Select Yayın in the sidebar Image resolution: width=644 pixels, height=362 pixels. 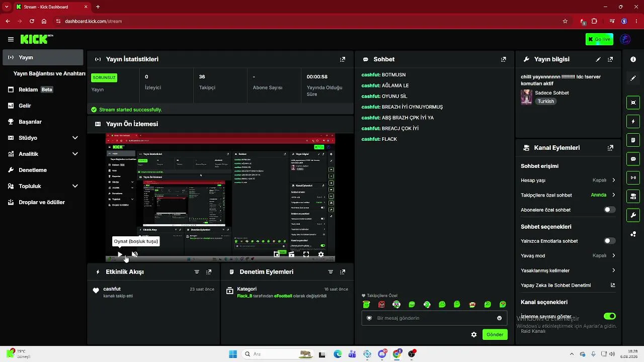pos(43,57)
